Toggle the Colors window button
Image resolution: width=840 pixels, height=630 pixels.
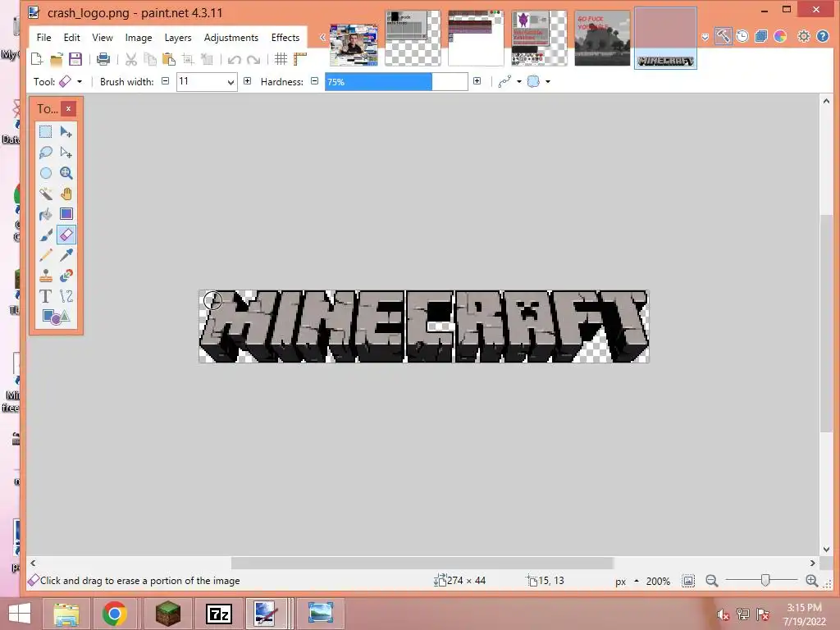[780, 36]
